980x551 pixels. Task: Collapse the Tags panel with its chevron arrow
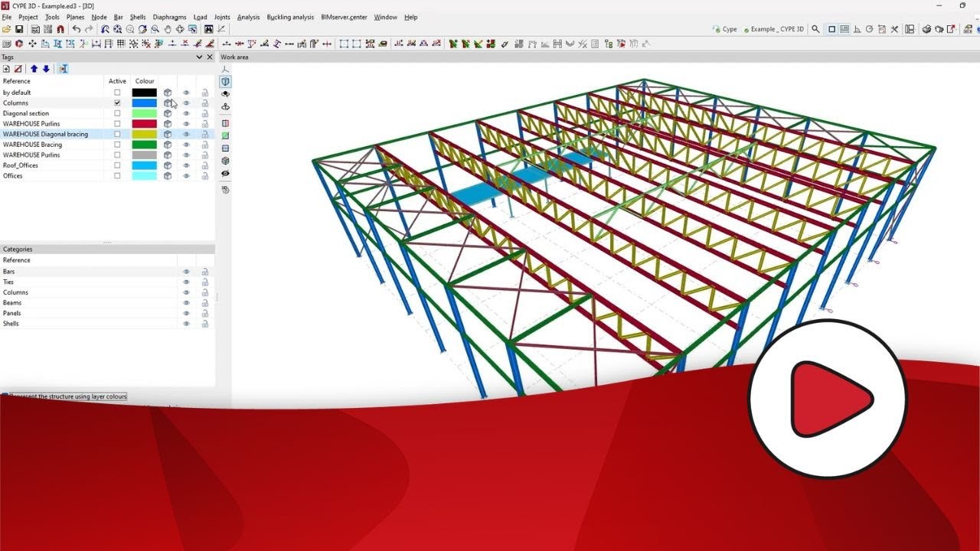tap(199, 57)
